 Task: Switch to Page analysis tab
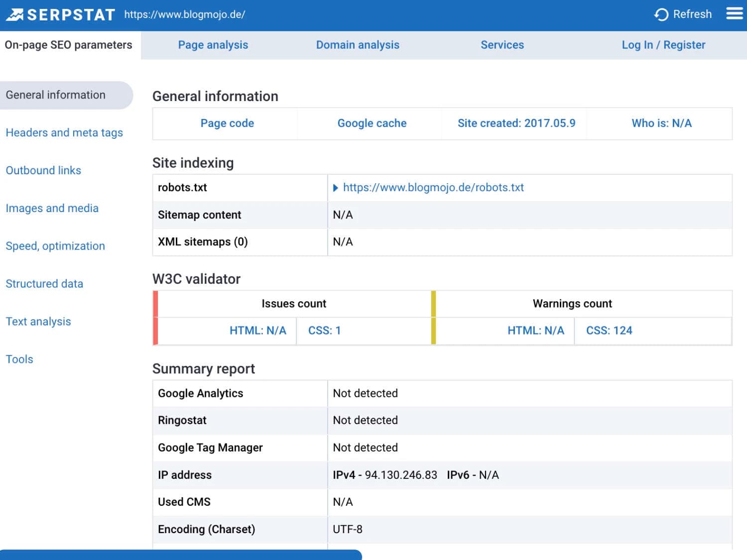(x=213, y=45)
